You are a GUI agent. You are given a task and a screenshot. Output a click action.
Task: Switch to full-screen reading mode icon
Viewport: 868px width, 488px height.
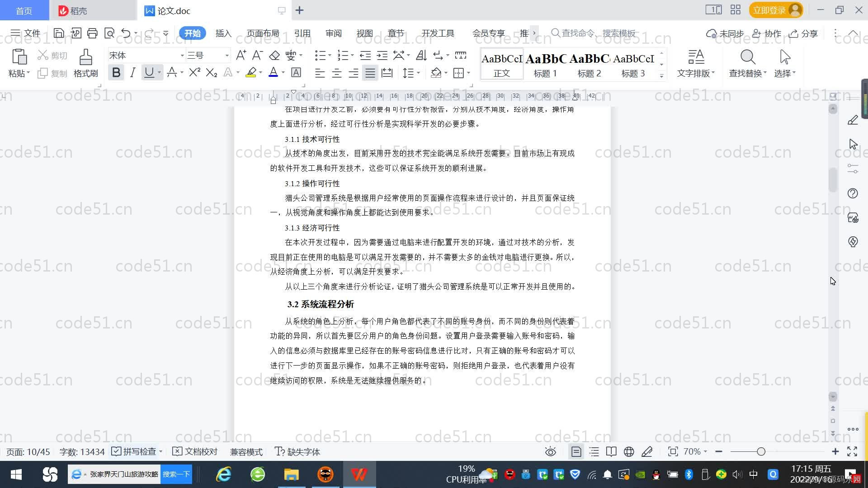point(611,451)
